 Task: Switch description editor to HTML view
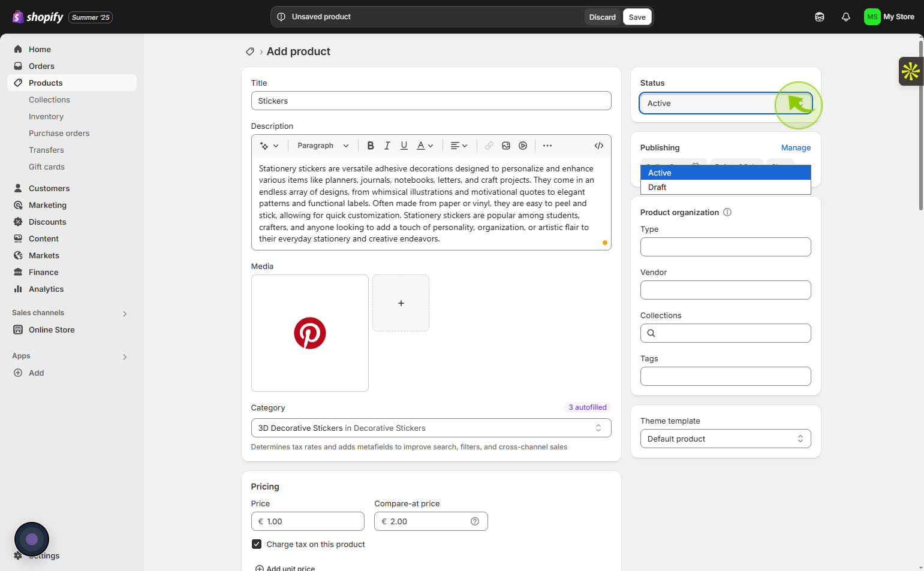pos(599,146)
